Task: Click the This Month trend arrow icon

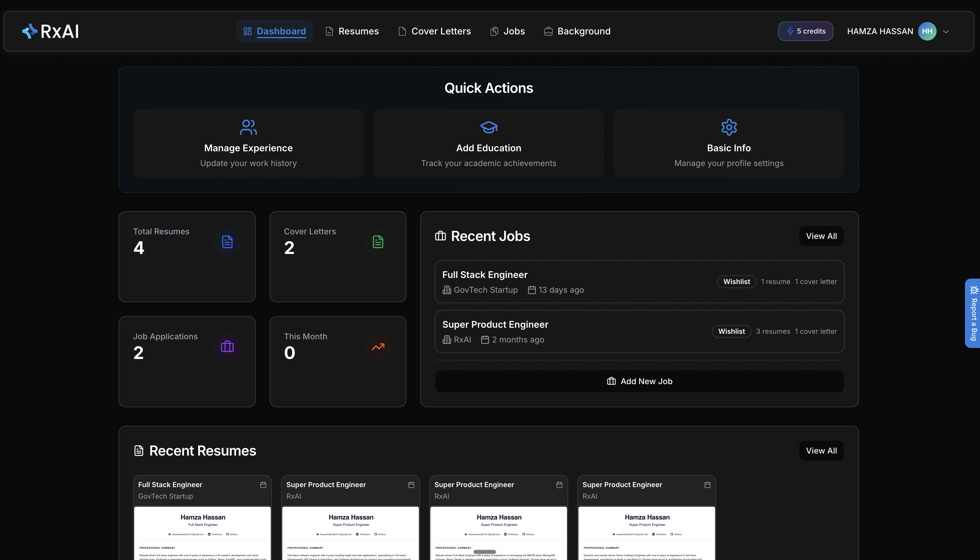Action: click(378, 347)
